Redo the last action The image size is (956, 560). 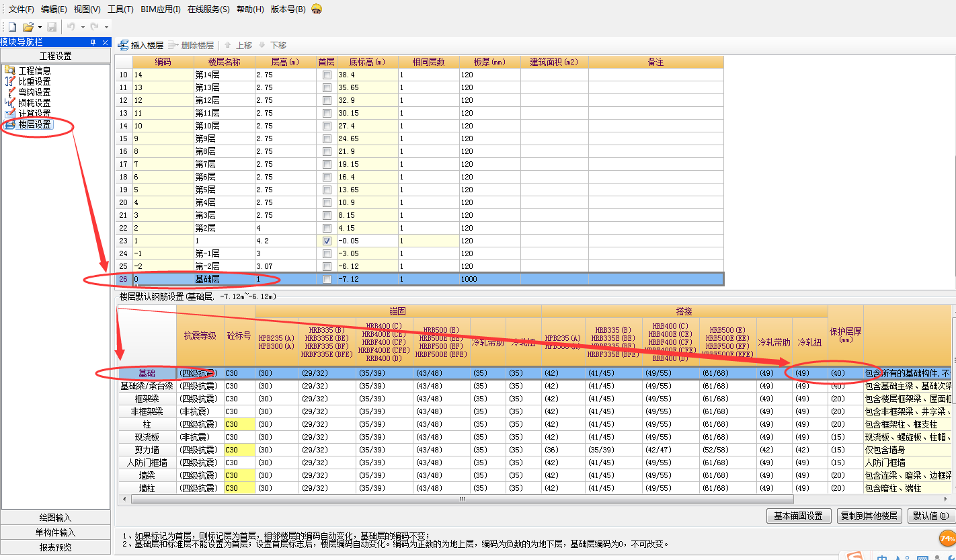95,27
